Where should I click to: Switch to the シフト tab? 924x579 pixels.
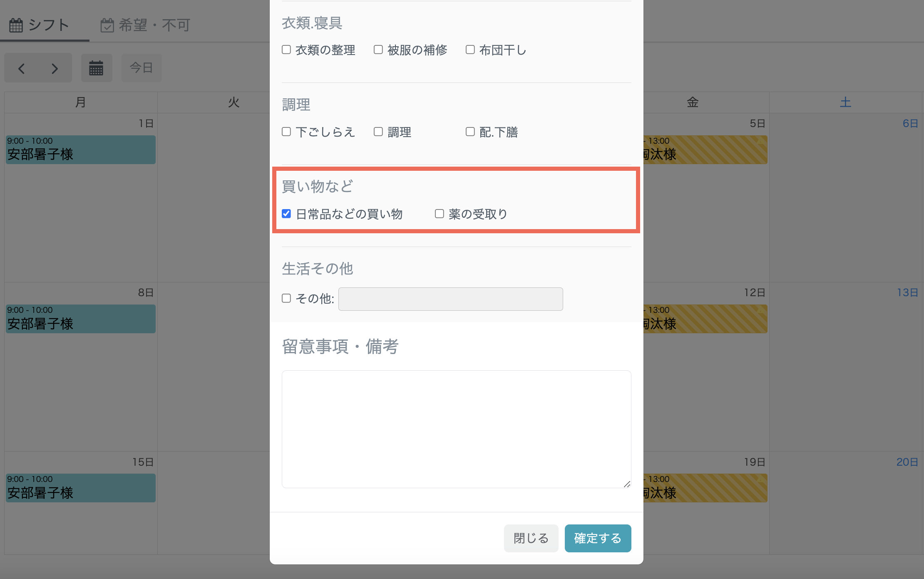pyautogui.click(x=40, y=25)
